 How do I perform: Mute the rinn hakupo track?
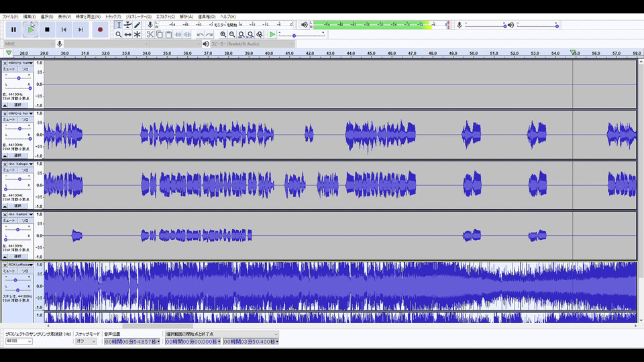pos(9,170)
